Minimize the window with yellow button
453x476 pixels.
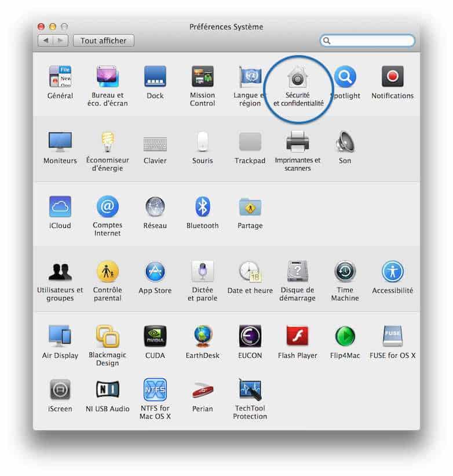pos(53,27)
